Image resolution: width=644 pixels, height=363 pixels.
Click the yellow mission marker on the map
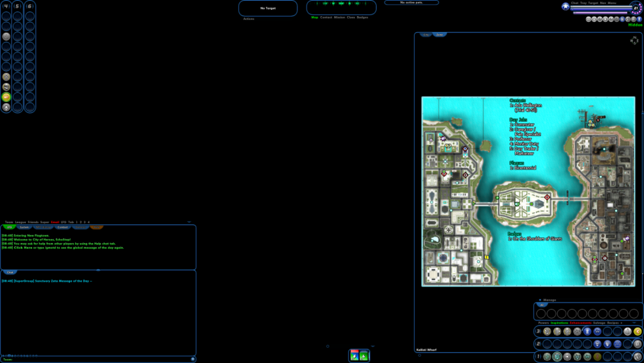(487, 257)
